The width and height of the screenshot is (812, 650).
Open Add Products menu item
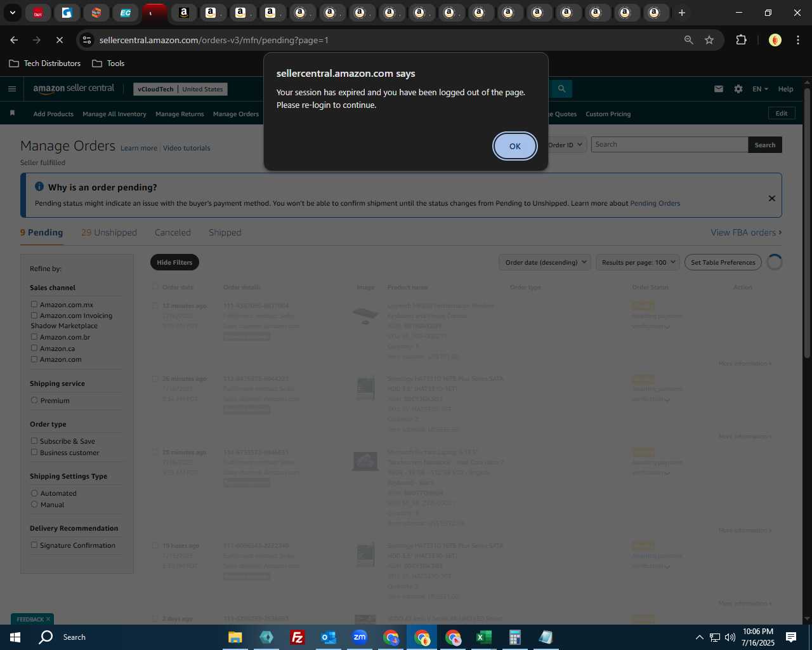pos(53,114)
